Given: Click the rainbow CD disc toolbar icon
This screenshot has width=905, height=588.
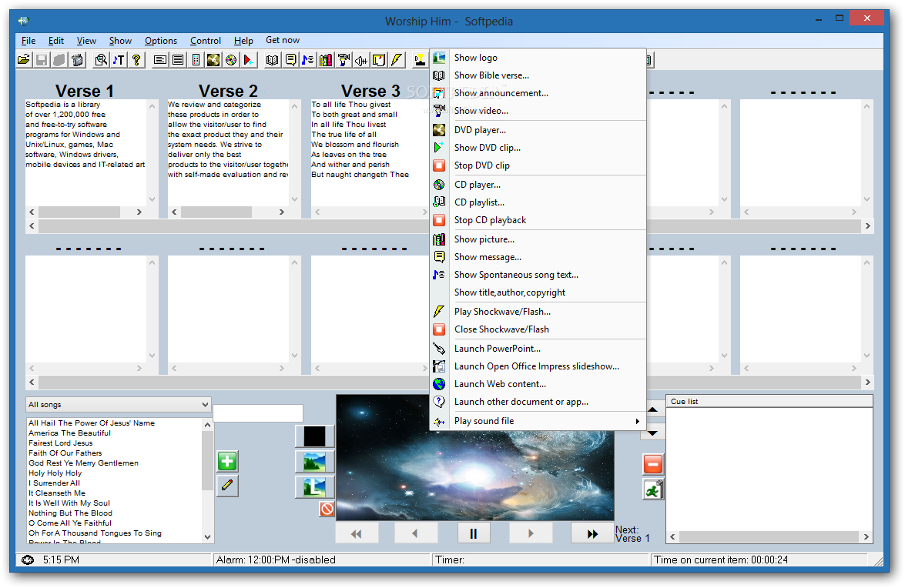Looking at the screenshot, I should pyautogui.click(x=231, y=59).
